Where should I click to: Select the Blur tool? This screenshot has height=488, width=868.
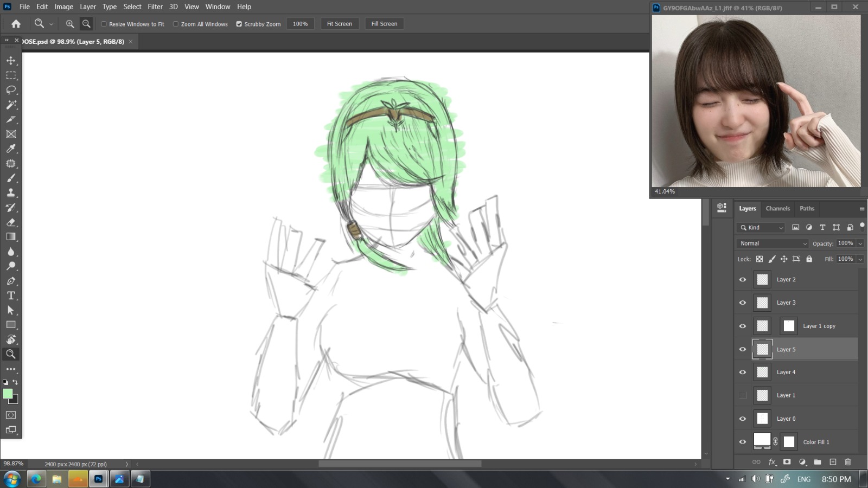tap(11, 252)
